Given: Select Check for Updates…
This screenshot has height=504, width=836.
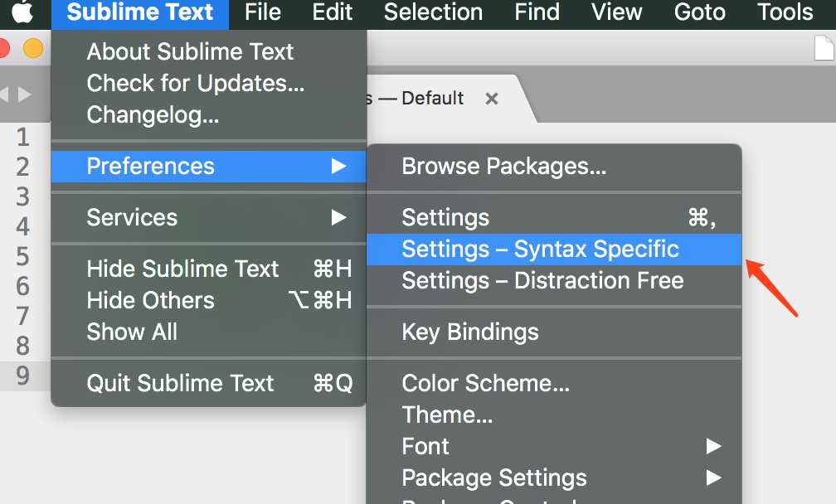Looking at the screenshot, I should (x=196, y=83).
